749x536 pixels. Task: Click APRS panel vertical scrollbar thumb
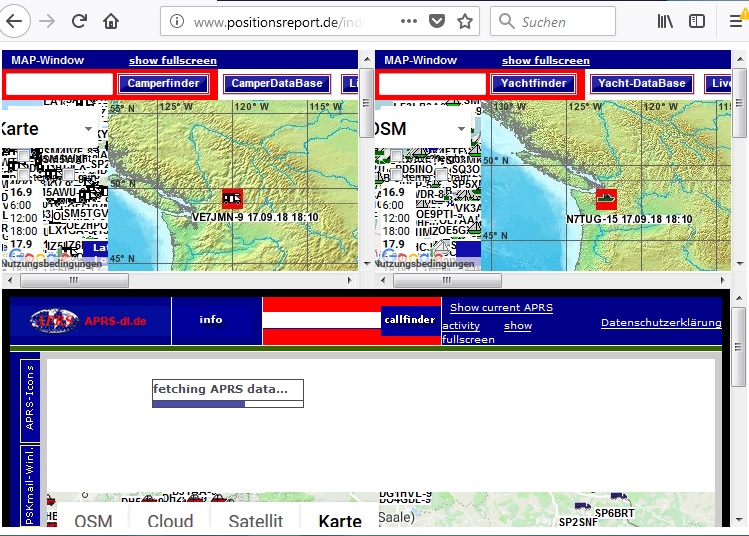tap(739, 347)
